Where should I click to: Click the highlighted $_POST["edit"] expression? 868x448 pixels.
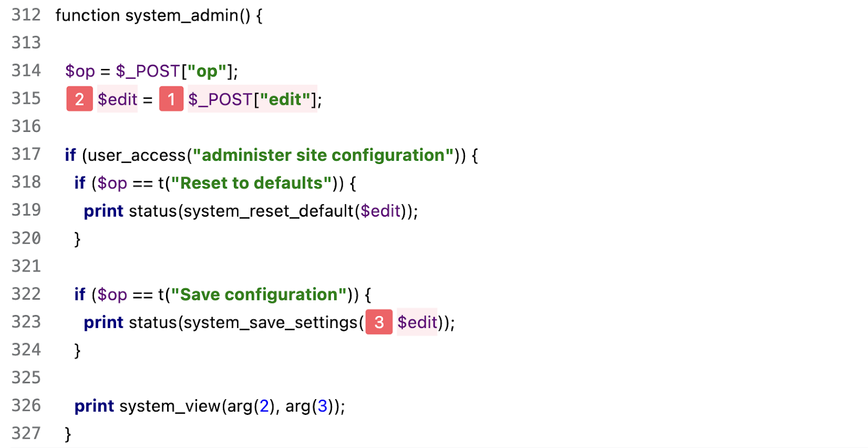[x=253, y=99]
